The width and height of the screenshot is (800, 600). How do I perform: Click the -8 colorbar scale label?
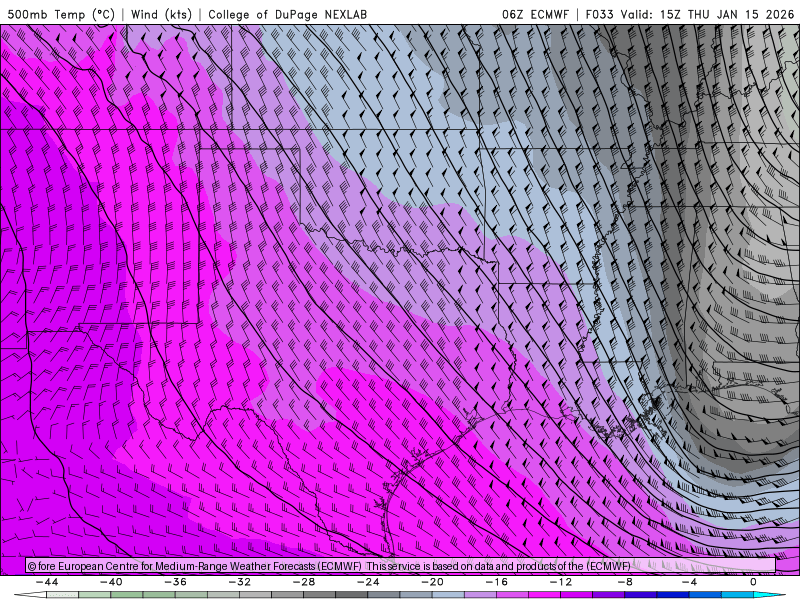click(625, 582)
